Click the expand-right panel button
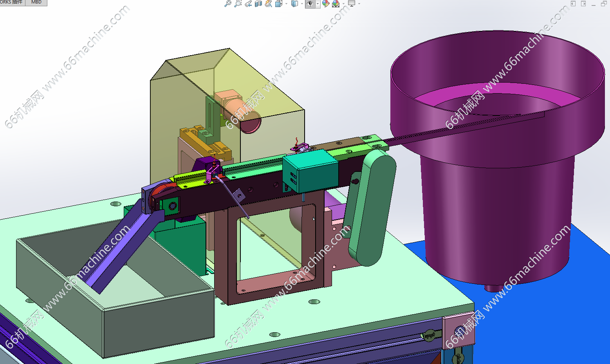The image size is (610, 364). click(583, 4)
